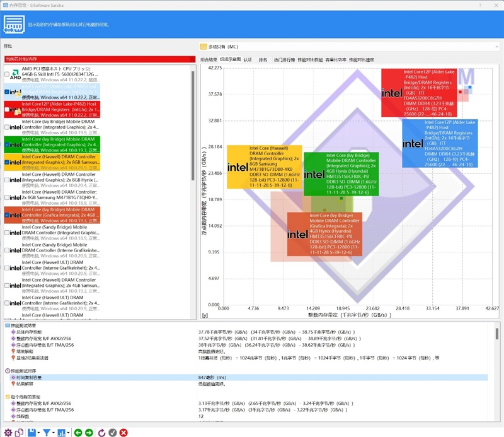The width and height of the screenshot is (504, 437).
Task: Click the blue filter funnel icon
Action: tap(47, 432)
